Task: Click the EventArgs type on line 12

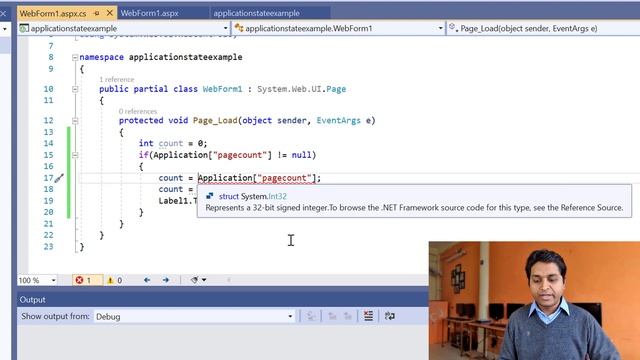Action: point(338,120)
